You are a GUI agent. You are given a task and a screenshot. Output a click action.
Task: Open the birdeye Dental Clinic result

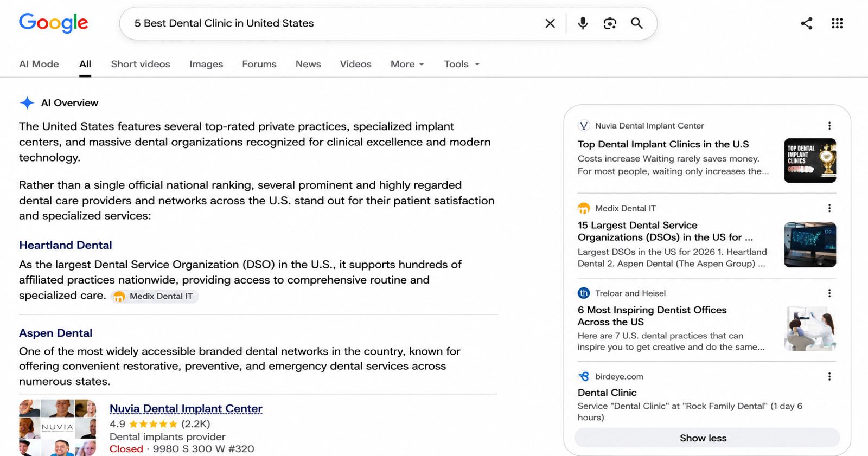607,393
